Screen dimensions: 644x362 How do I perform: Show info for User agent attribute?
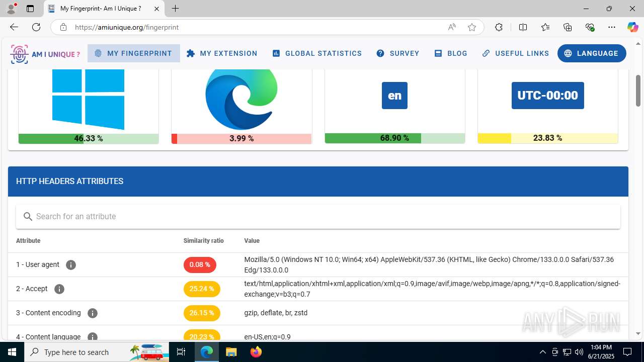pos(71,265)
